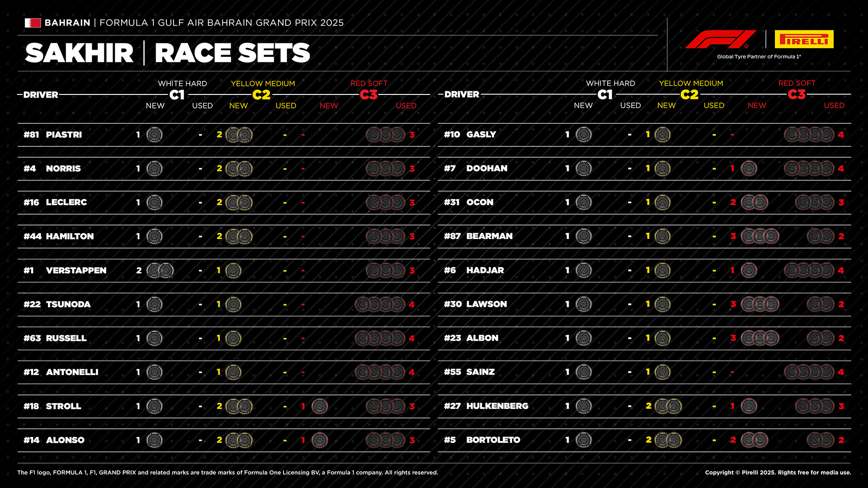Click the C3 heading in right table
868x488 pixels.
797,94
